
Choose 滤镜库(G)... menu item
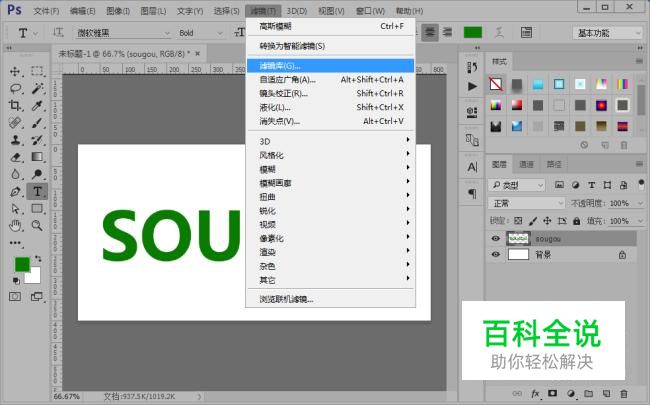331,65
